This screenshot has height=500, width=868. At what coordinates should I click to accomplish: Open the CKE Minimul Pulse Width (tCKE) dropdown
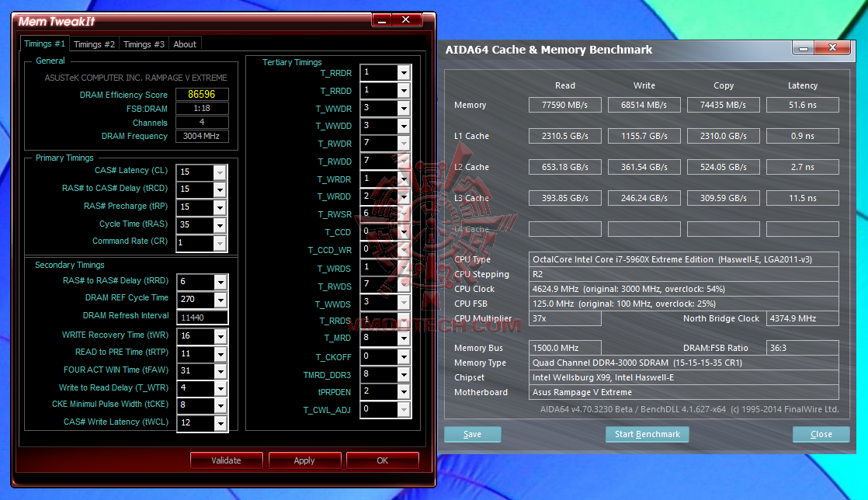click(220, 405)
